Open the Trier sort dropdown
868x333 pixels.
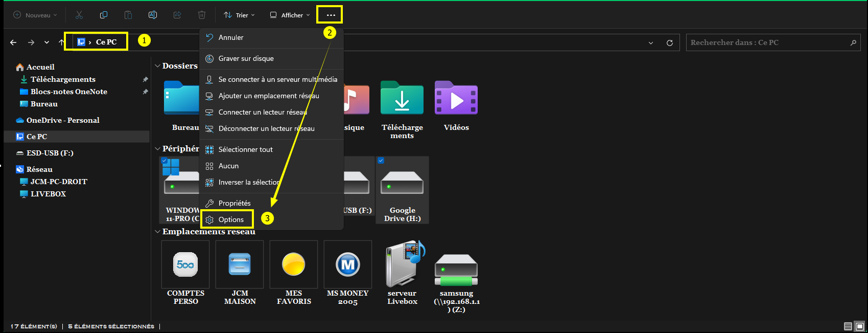tap(239, 15)
